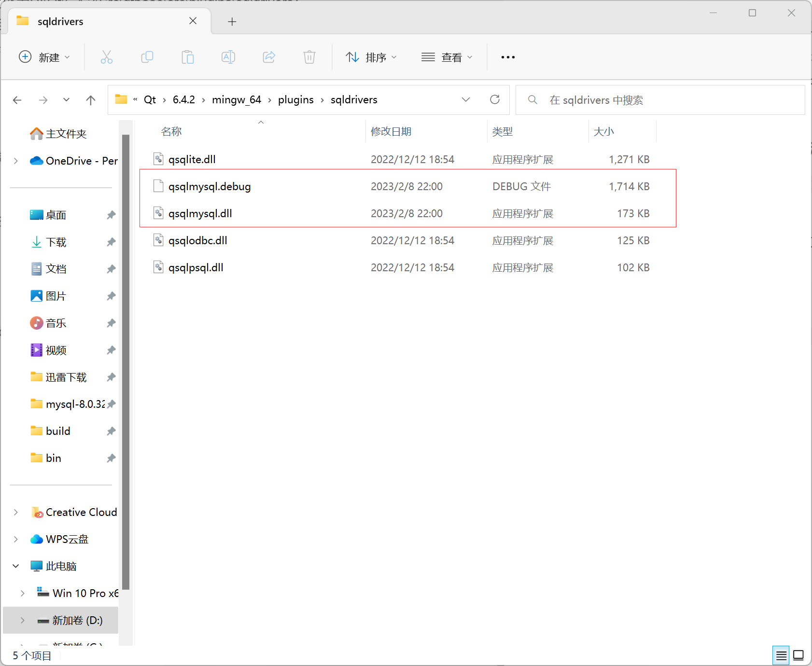Click the qsqlodbc.dll file icon
This screenshot has width=812, height=666.
click(158, 240)
